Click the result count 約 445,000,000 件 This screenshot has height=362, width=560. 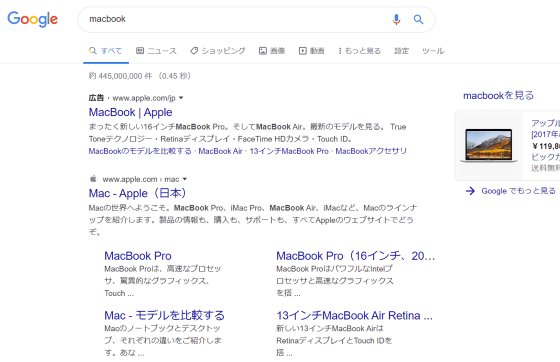click(x=120, y=76)
